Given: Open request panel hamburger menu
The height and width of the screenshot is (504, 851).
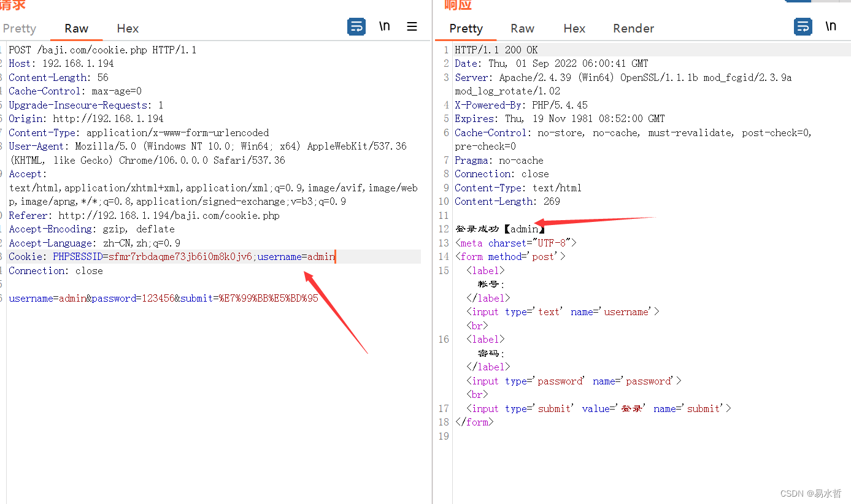Looking at the screenshot, I should pyautogui.click(x=412, y=26).
